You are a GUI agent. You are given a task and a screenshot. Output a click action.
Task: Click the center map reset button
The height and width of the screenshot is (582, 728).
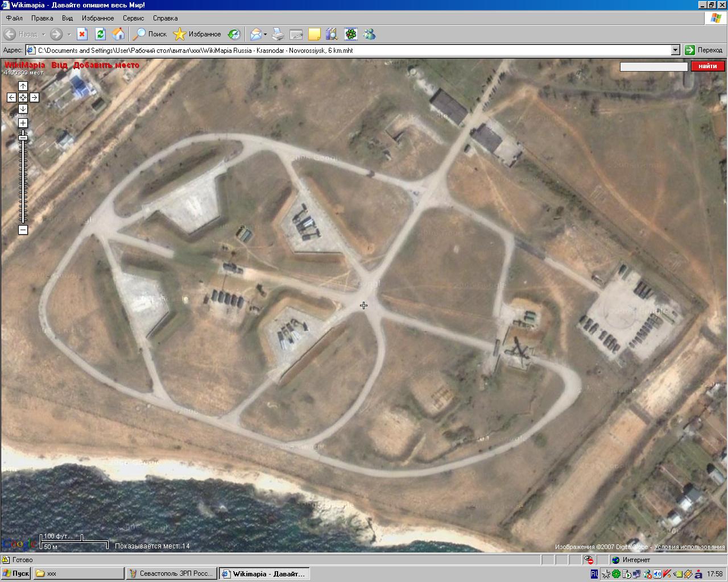click(x=23, y=97)
